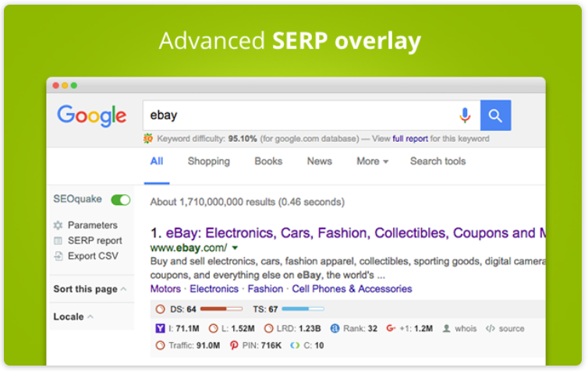Open Parameters via the gear icon
The width and height of the screenshot is (588, 371).
pos(58,225)
